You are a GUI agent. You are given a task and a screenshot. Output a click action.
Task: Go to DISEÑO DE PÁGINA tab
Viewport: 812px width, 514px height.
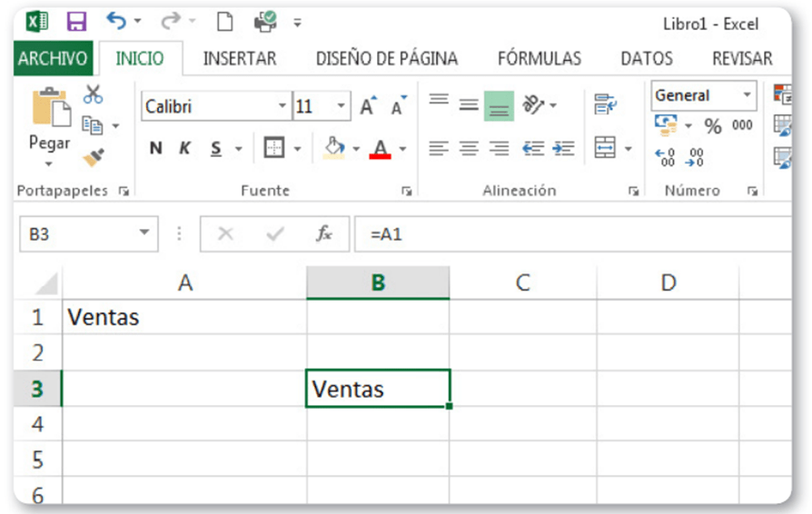[x=387, y=58]
